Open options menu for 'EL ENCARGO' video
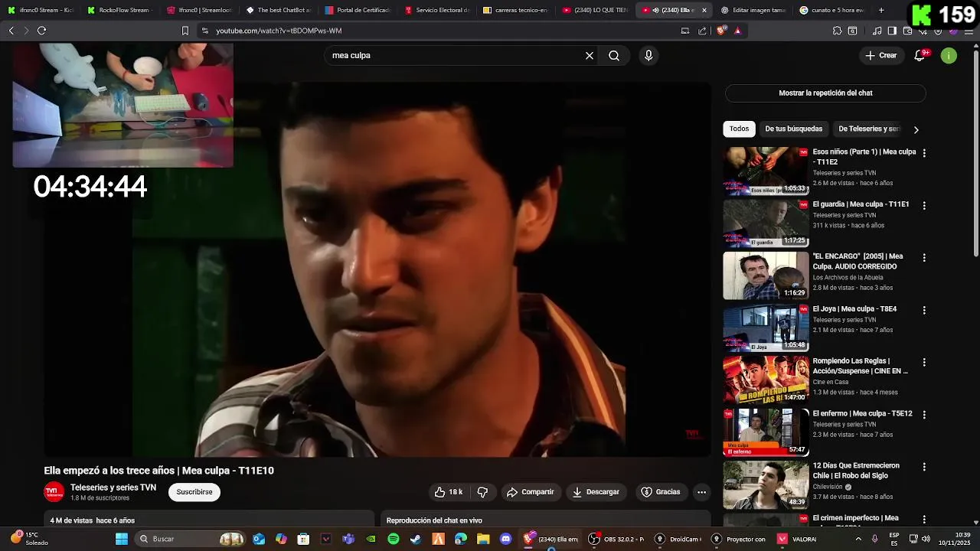The image size is (980, 551). click(924, 258)
